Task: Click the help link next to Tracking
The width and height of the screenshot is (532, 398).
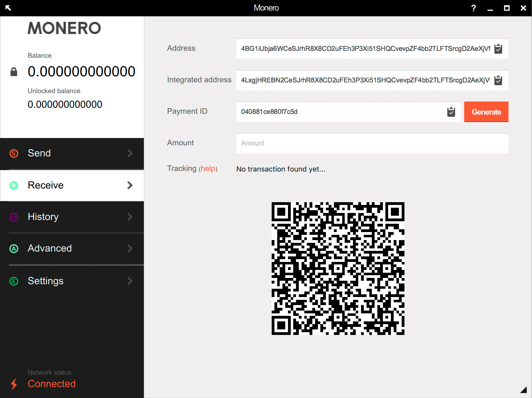Action: pyautogui.click(x=208, y=169)
